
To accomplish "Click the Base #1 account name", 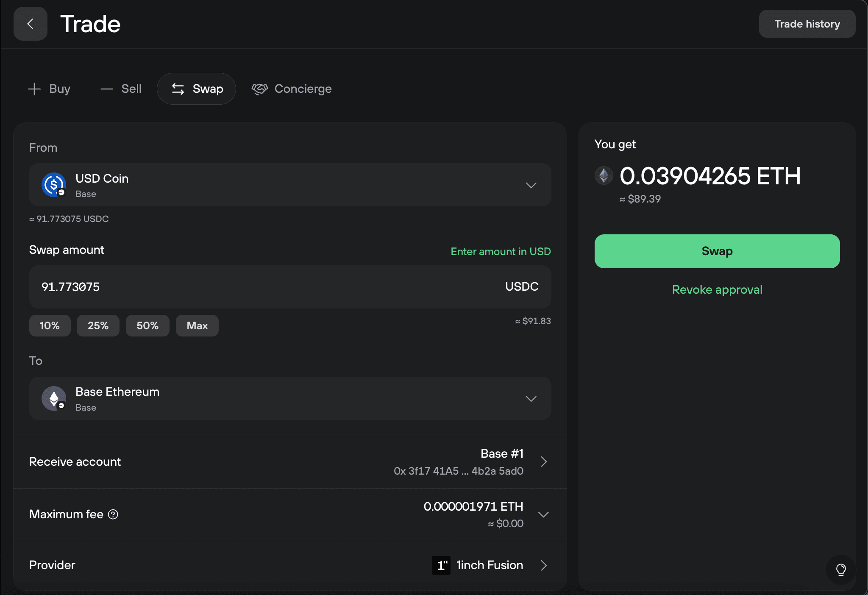I will 502,453.
